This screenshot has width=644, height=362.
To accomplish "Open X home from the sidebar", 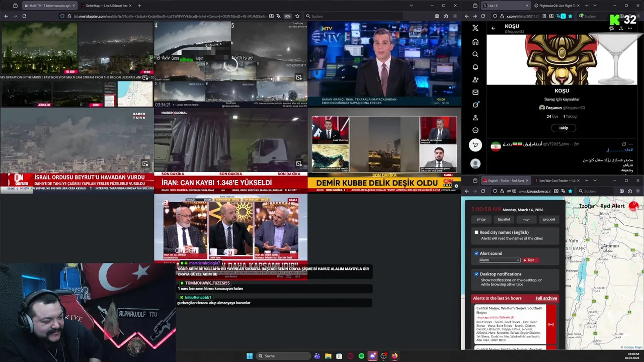I will point(475,42).
